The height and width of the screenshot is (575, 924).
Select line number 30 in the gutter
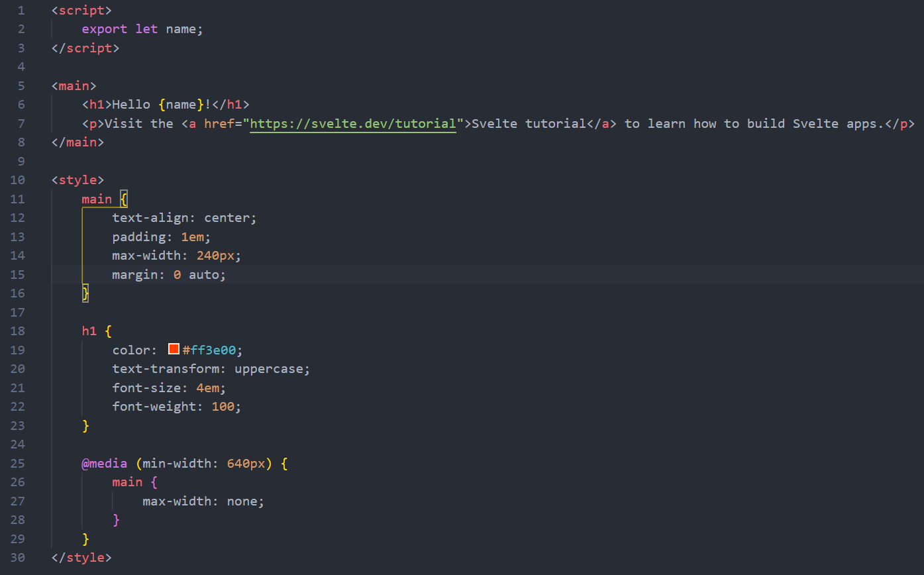tap(17, 557)
